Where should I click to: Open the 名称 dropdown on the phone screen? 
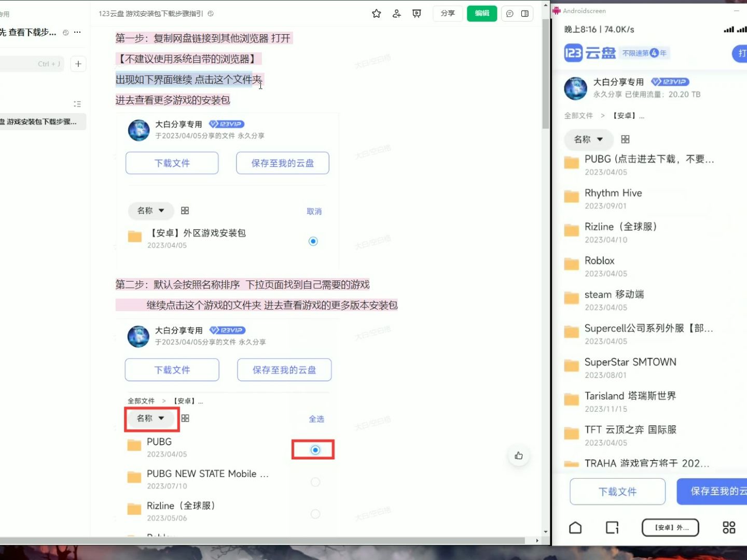click(588, 139)
